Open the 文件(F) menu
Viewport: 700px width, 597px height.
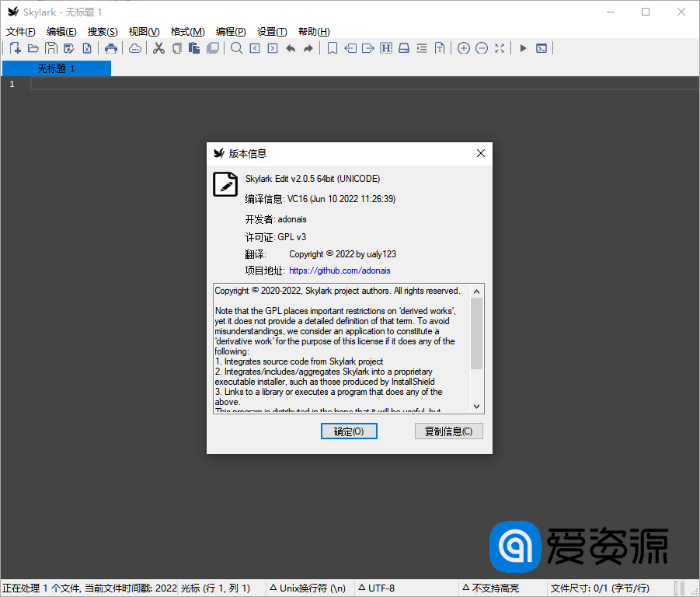coord(21,32)
